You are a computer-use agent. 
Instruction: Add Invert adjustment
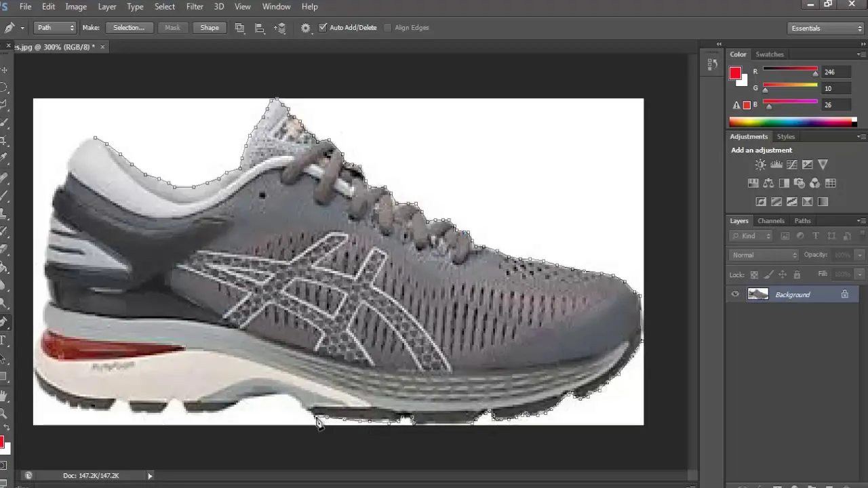(761, 201)
